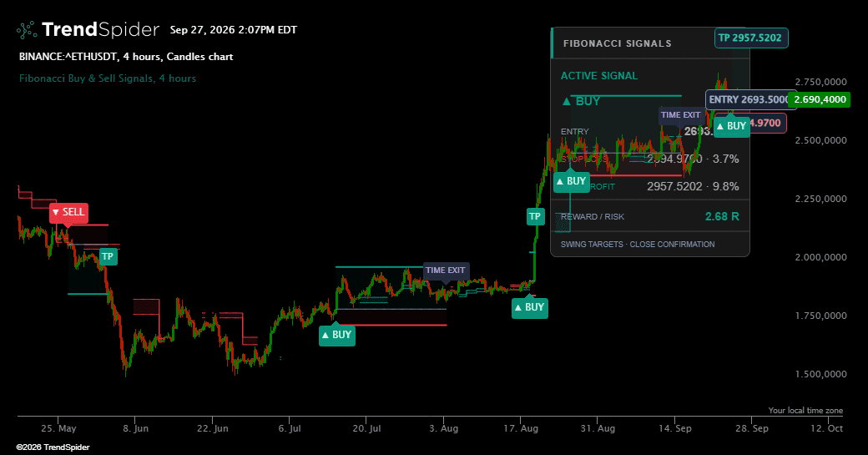This screenshot has width=868, height=455.
Task: Click the 22. Jun date axis label
Action: [x=213, y=428]
